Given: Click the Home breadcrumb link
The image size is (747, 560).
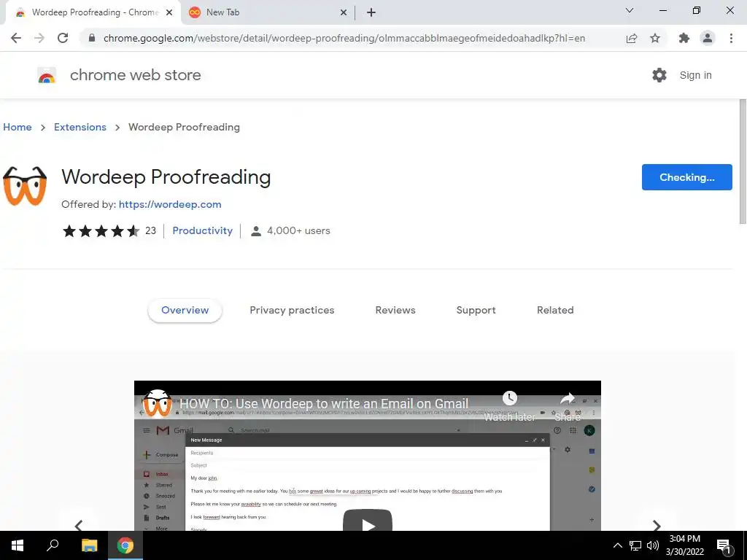Looking at the screenshot, I should (x=18, y=127).
